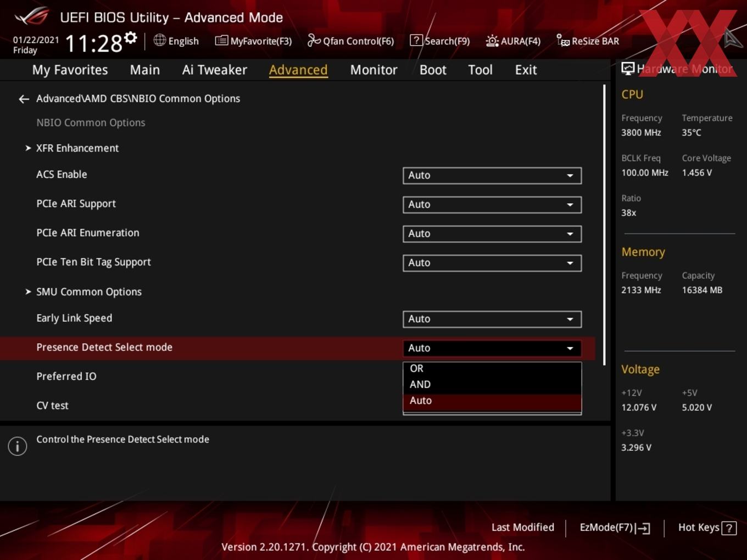Click the Core Voltage value 1.456 V
Image resolution: width=747 pixels, height=560 pixels.
(x=697, y=173)
